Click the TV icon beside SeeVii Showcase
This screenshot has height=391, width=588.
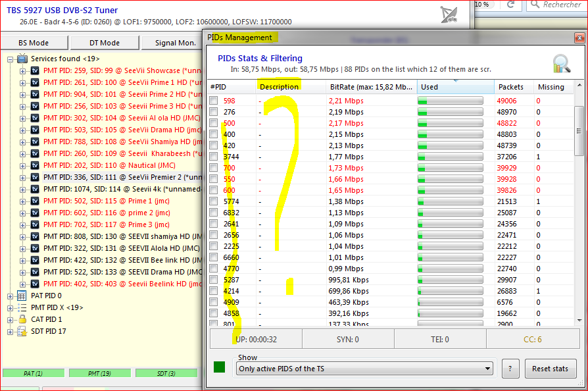(35, 71)
